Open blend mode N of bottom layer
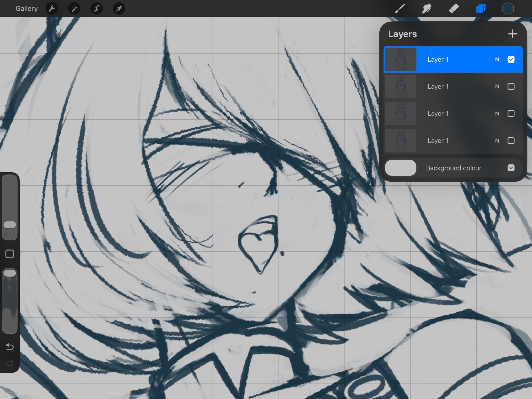This screenshot has width=532, height=399. [x=497, y=141]
